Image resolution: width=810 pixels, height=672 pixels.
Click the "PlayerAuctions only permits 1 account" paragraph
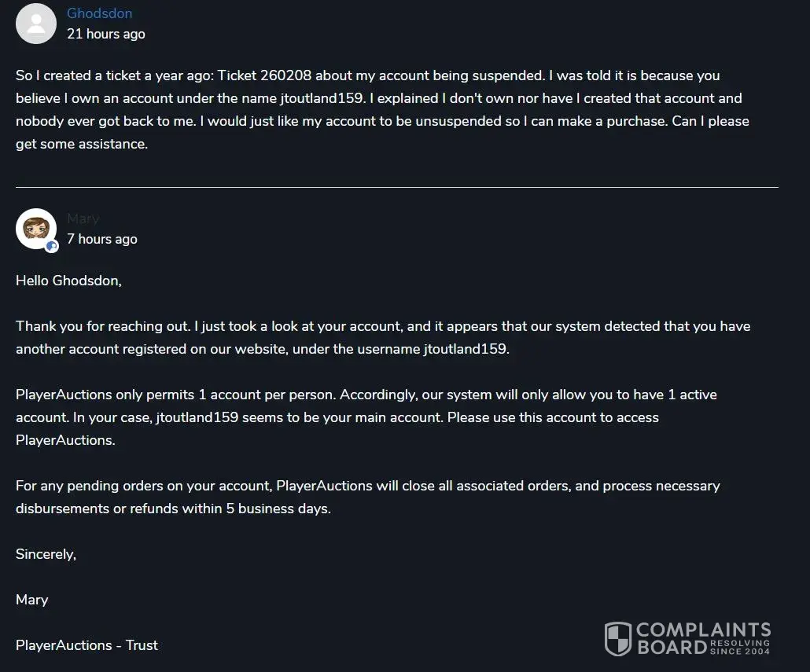366,417
